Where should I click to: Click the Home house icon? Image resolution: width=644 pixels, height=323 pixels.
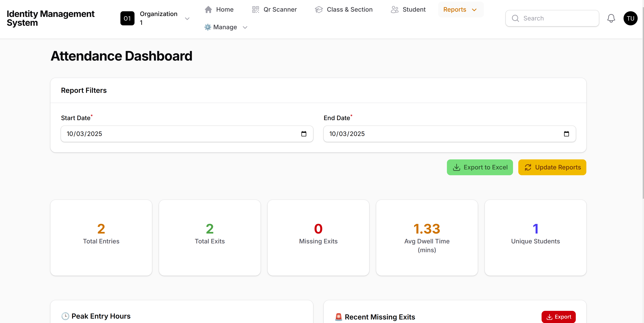[x=208, y=10]
